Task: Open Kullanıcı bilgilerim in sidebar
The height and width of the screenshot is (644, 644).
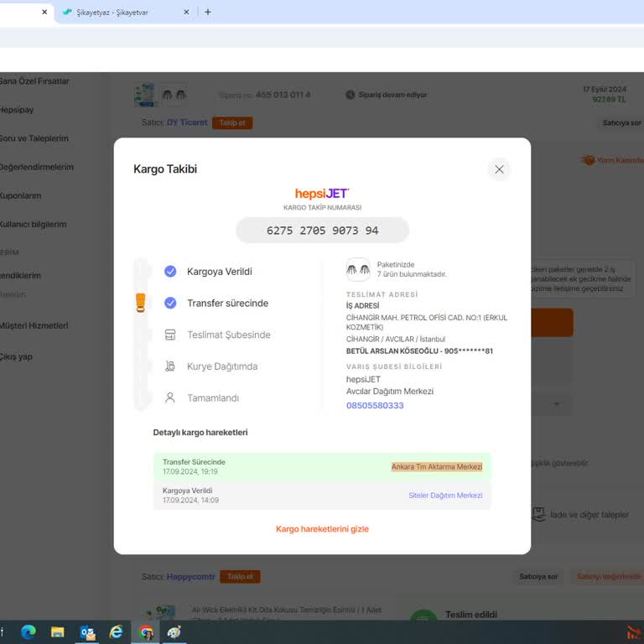Action: (x=34, y=225)
